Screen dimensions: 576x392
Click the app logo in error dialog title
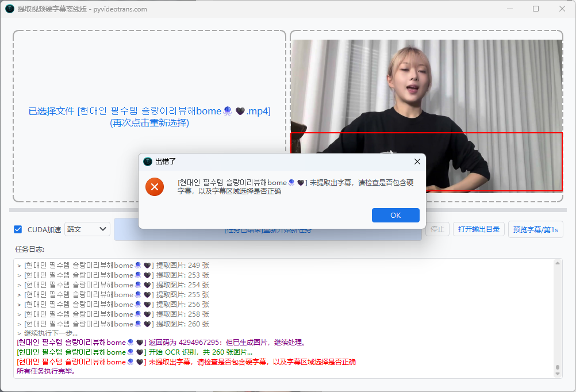pyautogui.click(x=148, y=162)
